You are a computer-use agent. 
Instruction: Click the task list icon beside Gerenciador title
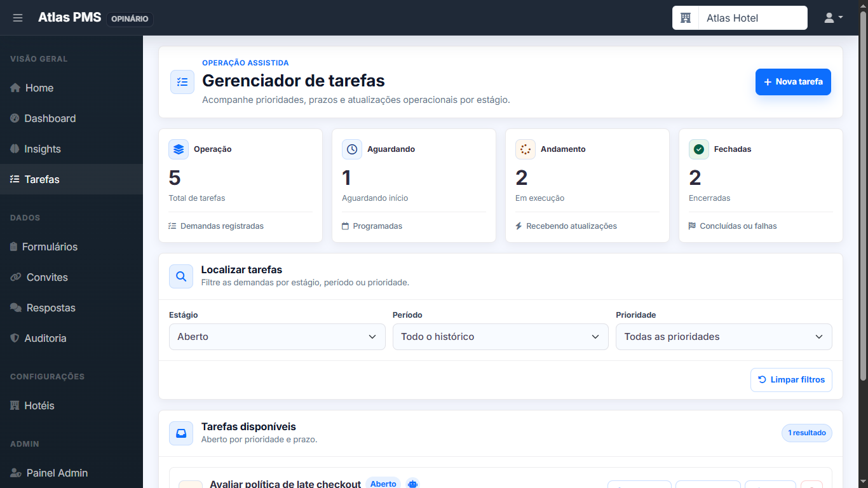click(x=182, y=82)
